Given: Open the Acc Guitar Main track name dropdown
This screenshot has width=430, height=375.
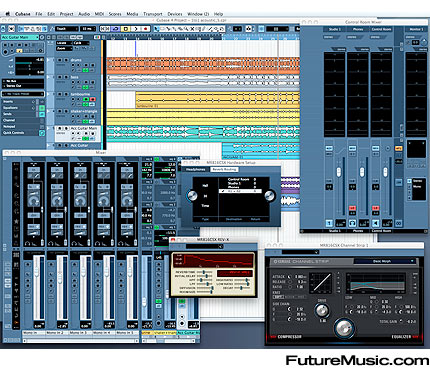Looking at the screenshot, I should click(20, 37).
